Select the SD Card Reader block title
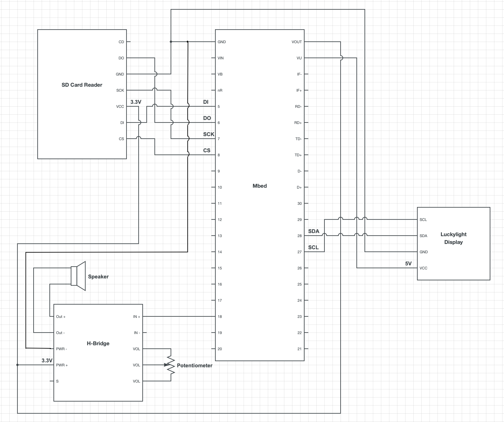 click(x=82, y=85)
